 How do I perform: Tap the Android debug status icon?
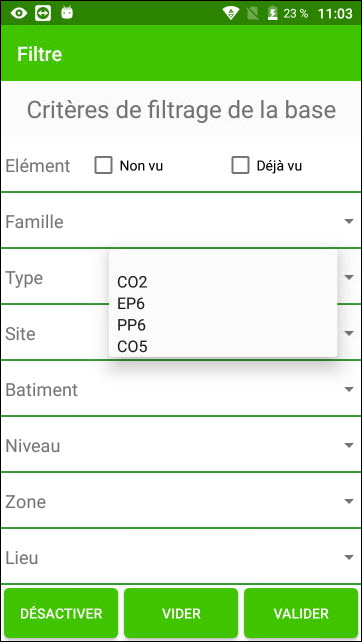[x=67, y=13]
